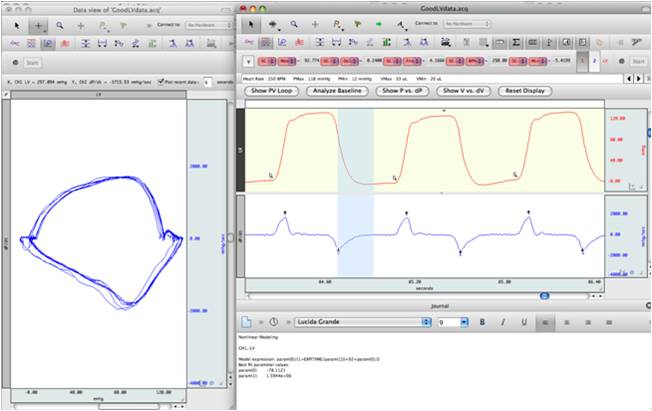Select the arrow pointer tool in GoodLVdata window
Image resolution: width=652 pixels, height=411 pixels.
coord(250,23)
